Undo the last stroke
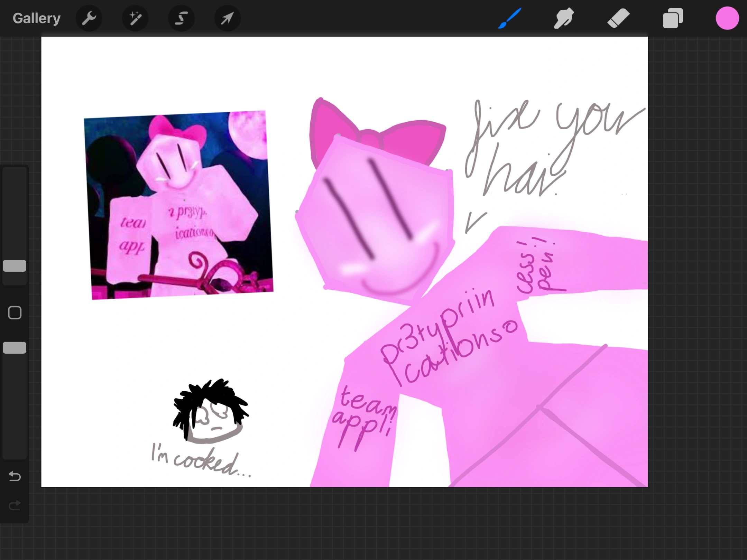 tap(15, 476)
